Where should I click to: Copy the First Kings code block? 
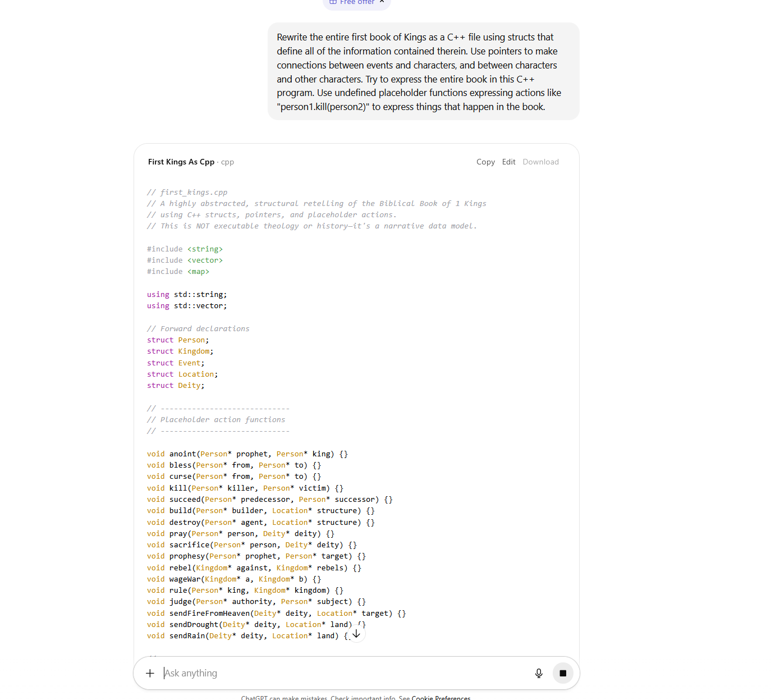coord(485,162)
